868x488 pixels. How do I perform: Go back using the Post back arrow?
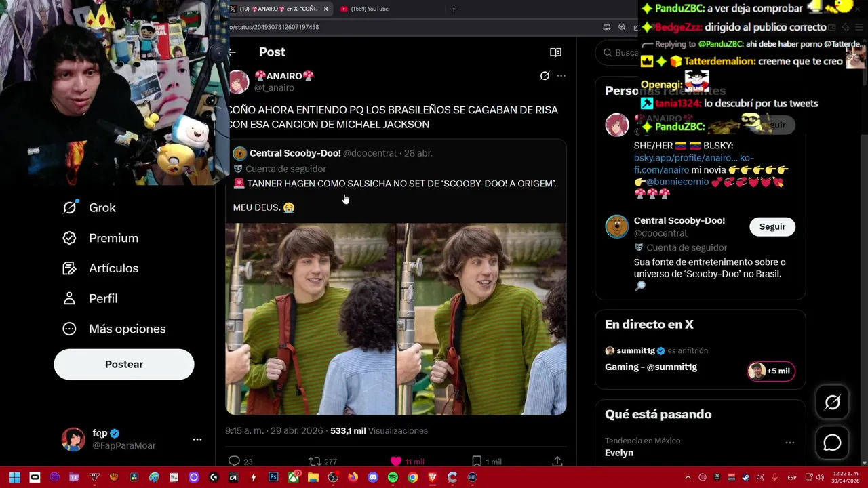pyautogui.click(x=232, y=52)
